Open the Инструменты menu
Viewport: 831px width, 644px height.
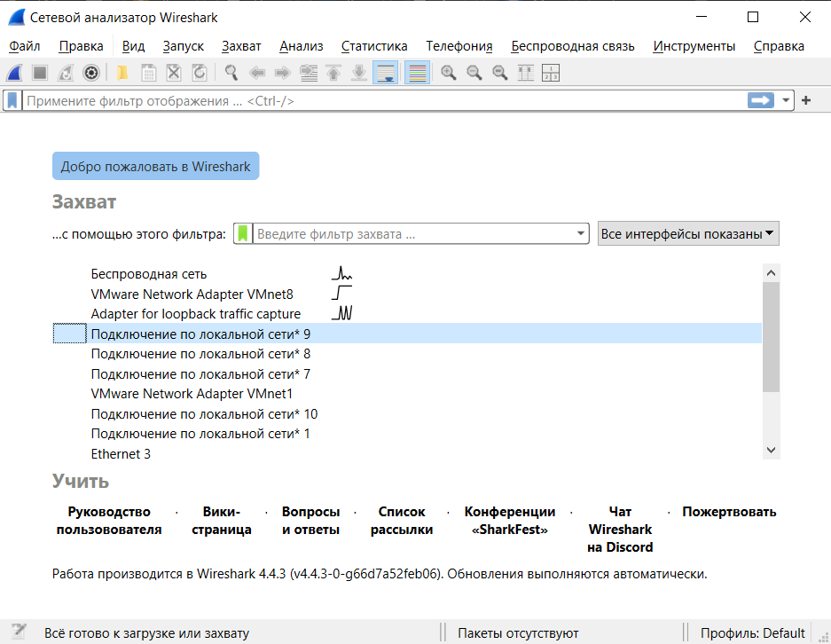[694, 46]
